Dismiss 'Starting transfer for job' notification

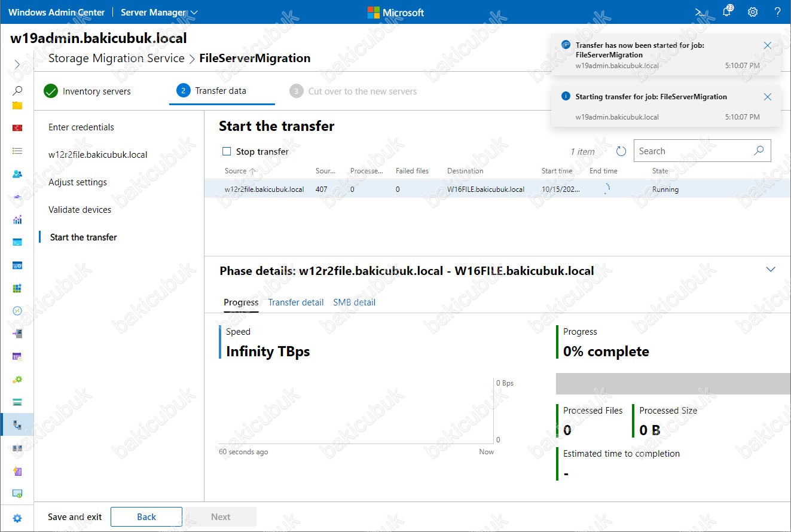point(768,97)
